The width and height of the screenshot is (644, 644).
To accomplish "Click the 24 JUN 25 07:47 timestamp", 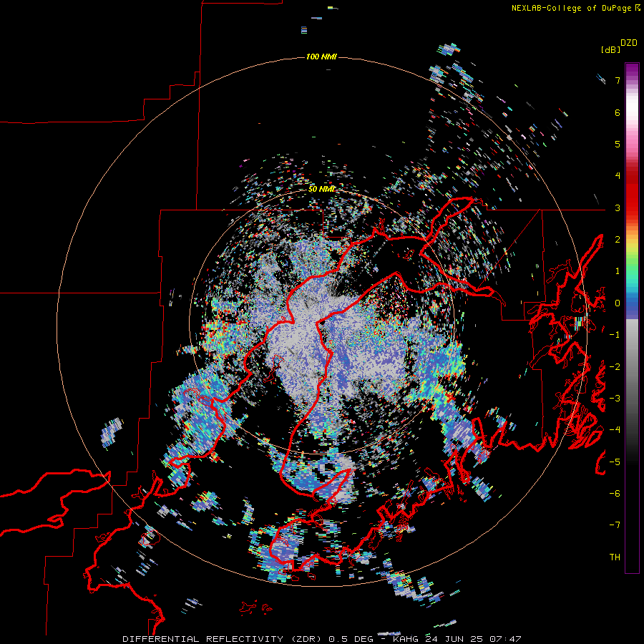I will point(475,639).
